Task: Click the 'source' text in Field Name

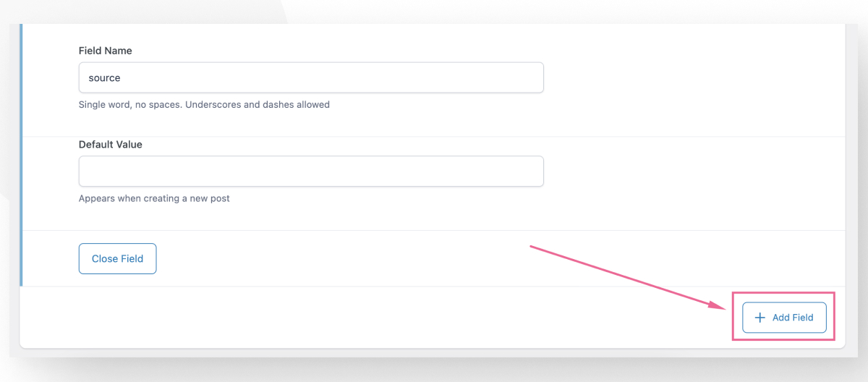Action: click(104, 77)
